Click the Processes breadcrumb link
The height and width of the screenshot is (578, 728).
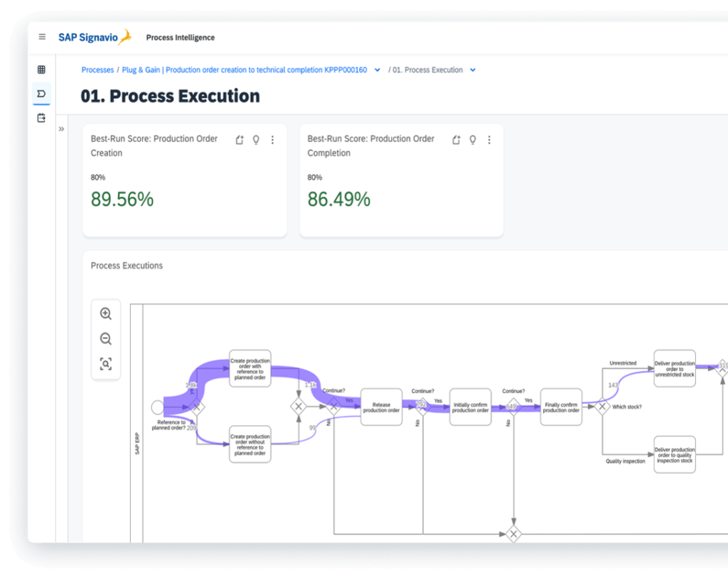pos(97,70)
